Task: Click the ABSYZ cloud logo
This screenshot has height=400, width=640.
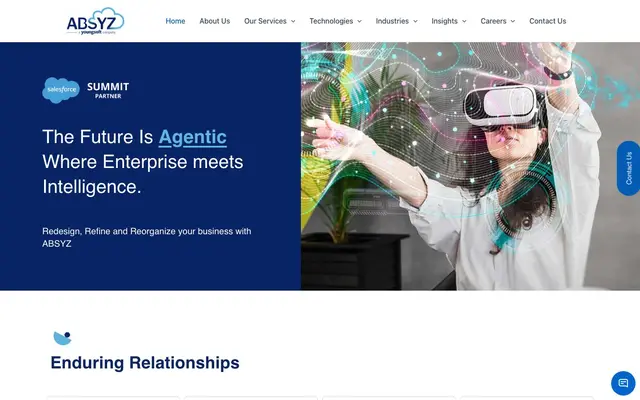Action: 96,21
